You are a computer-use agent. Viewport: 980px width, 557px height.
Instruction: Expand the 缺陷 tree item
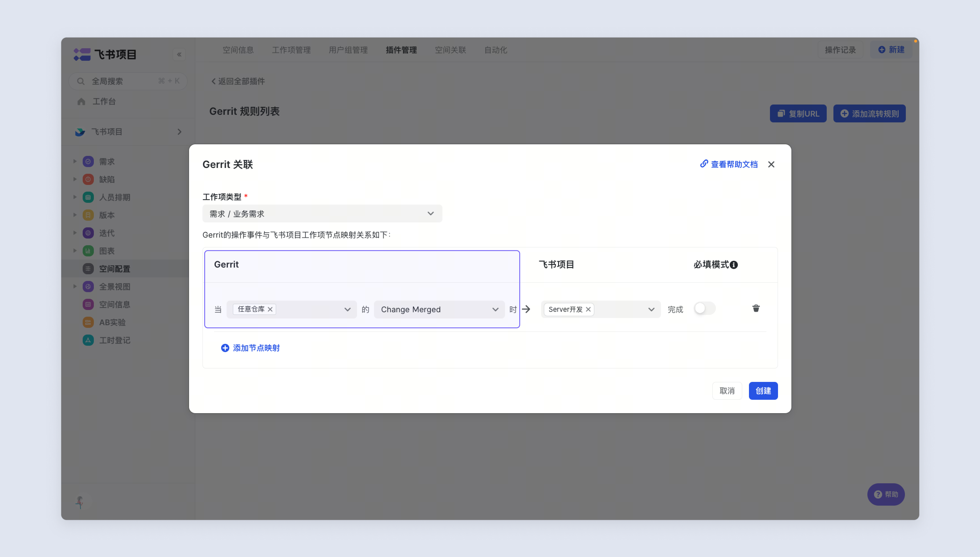click(x=75, y=179)
